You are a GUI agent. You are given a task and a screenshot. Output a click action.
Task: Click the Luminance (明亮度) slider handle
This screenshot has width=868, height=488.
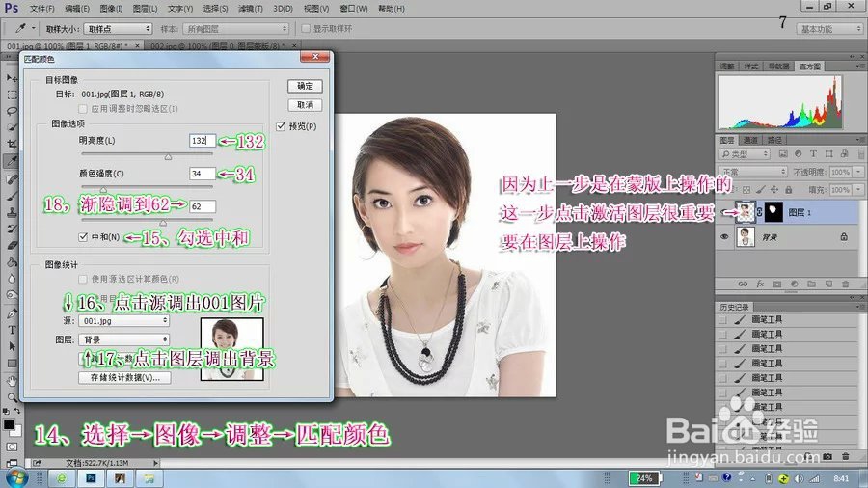point(168,157)
